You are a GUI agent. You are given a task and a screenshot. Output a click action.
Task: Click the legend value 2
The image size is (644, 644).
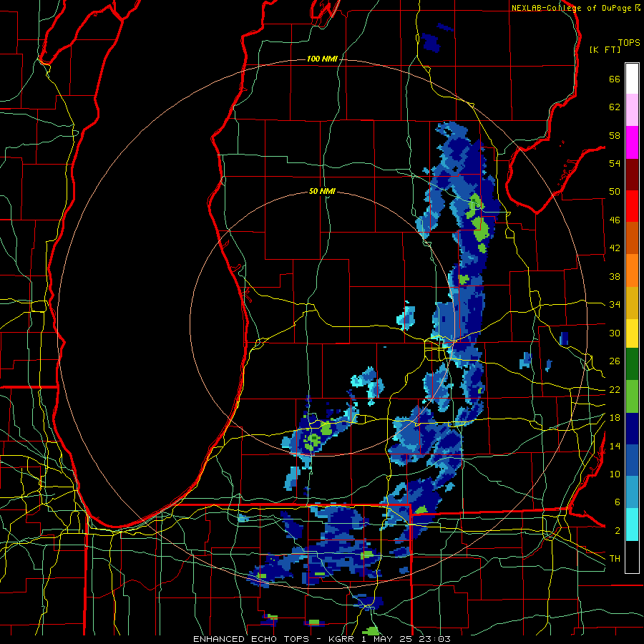click(618, 531)
